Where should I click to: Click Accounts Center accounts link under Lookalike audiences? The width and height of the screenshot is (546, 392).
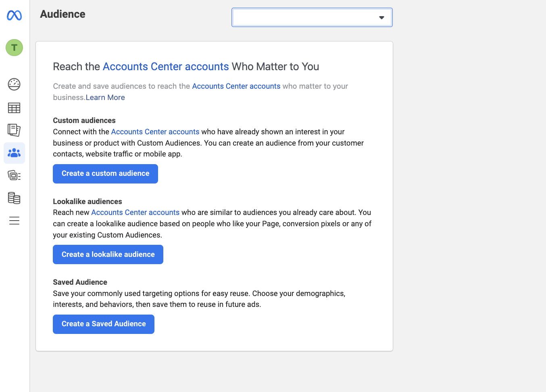(x=135, y=213)
